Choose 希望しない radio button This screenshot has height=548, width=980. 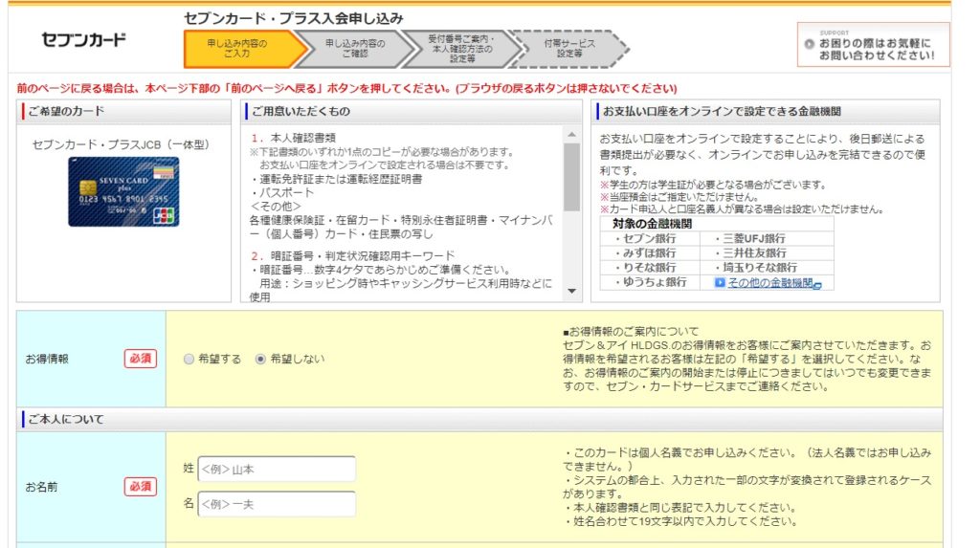260,360
